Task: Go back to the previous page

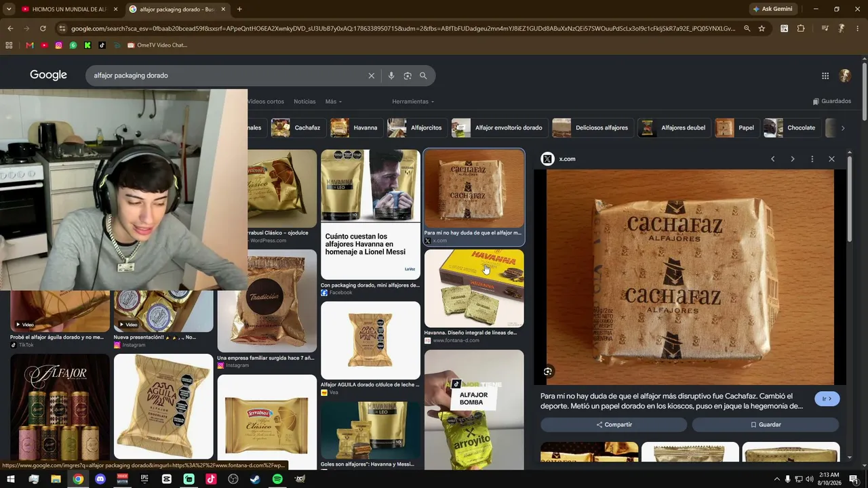Action: [x=10, y=28]
